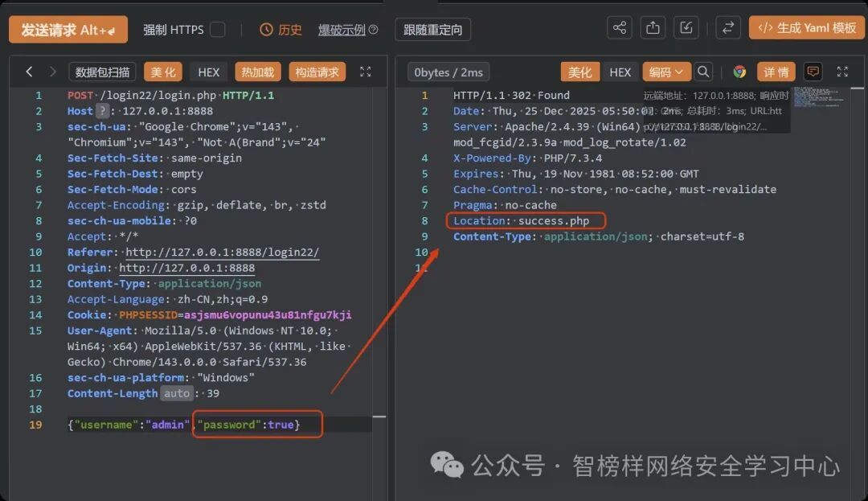Toggle 美化 in the request panel
This screenshot has width=868, height=501.
coord(163,72)
